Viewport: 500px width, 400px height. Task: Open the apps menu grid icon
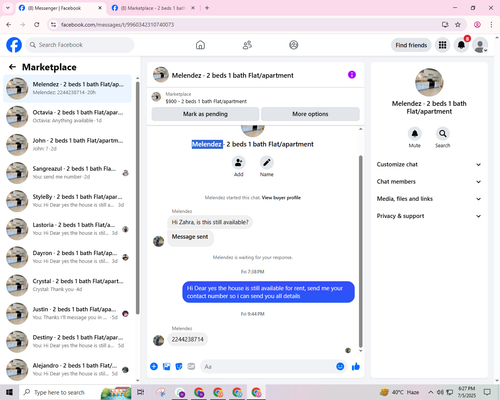pyautogui.click(x=442, y=45)
